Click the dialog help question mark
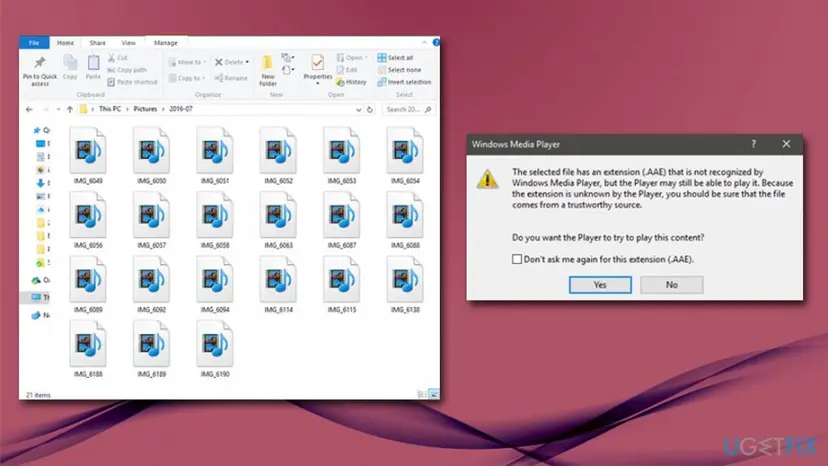828x466 pixels. tap(754, 144)
